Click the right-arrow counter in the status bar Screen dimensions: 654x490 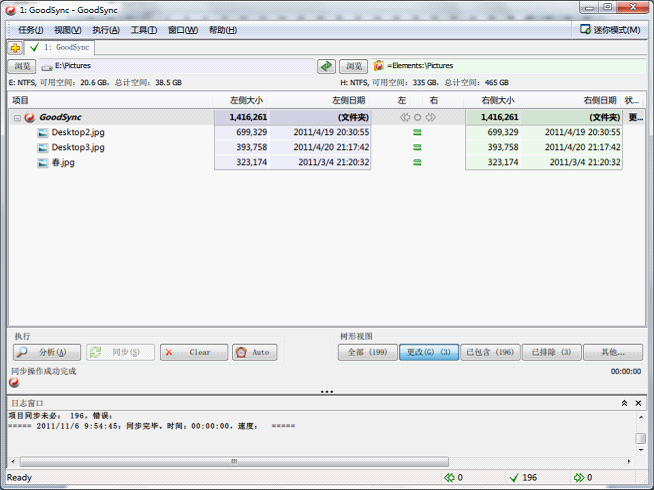pos(583,477)
